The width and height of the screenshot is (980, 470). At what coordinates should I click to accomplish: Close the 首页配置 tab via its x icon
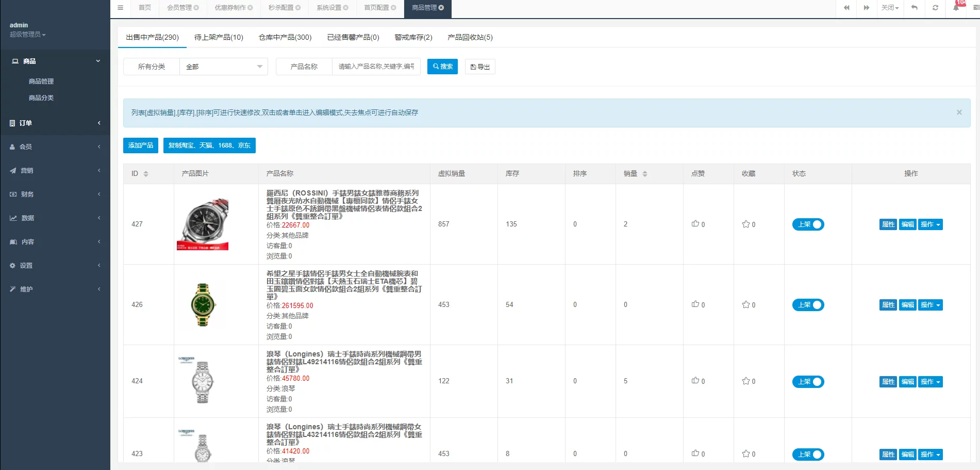click(393, 8)
